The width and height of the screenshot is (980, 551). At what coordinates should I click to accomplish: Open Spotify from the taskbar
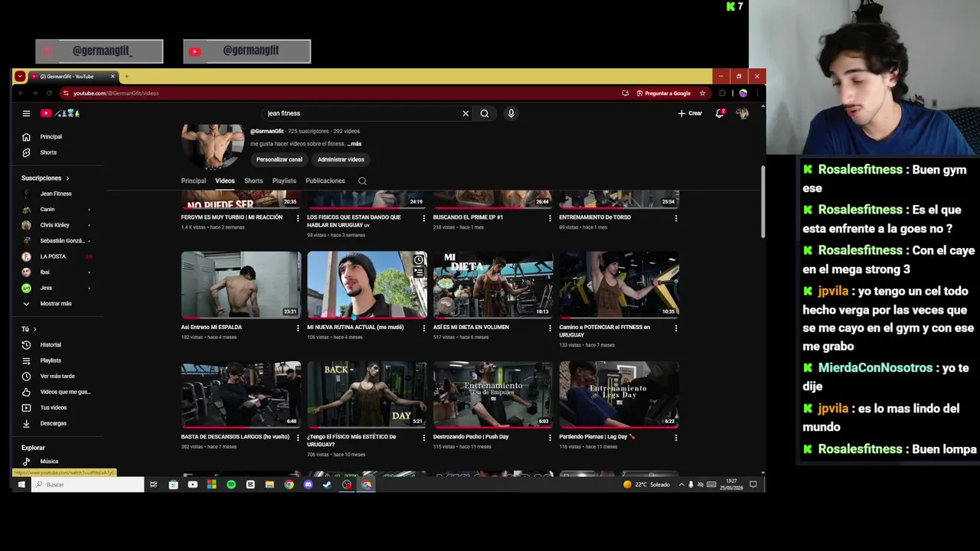(x=231, y=484)
